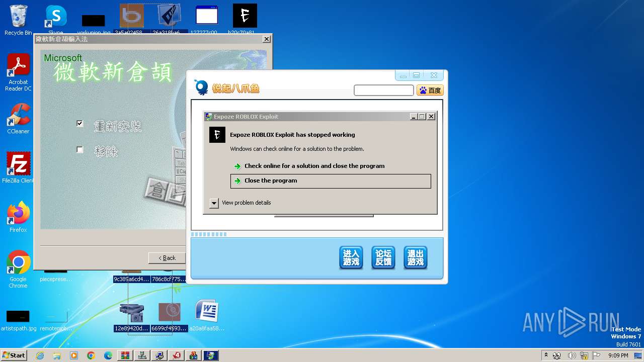
Task: Select the 786c8cf775 desktop file label
Action: coord(169,279)
